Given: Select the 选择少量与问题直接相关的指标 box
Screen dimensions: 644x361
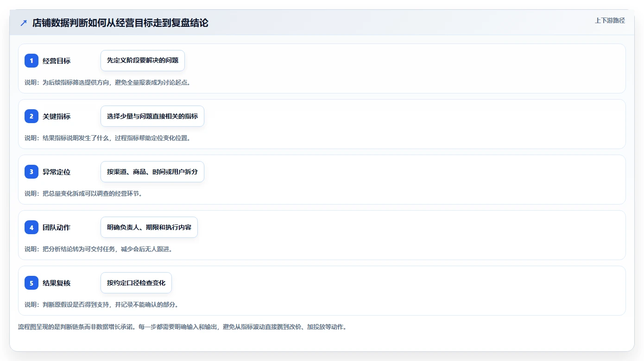Looking at the screenshot, I should pyautogui.click(x=152, y=116).
